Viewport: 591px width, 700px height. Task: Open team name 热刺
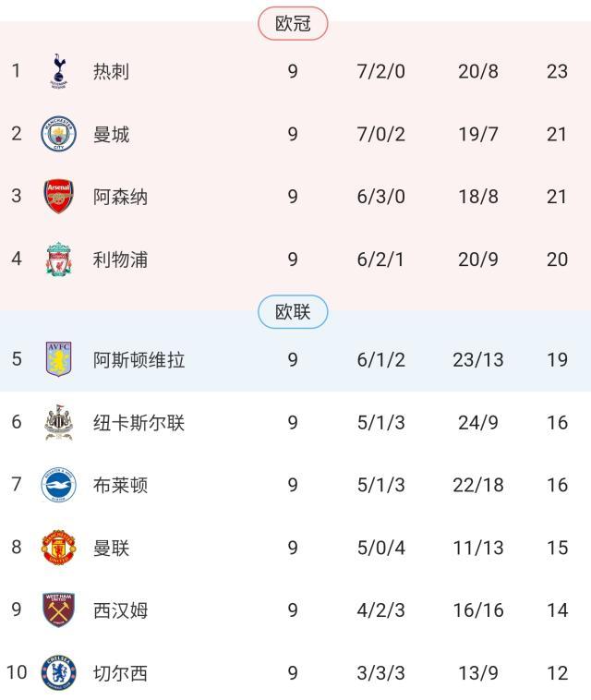tap(111, 71)
